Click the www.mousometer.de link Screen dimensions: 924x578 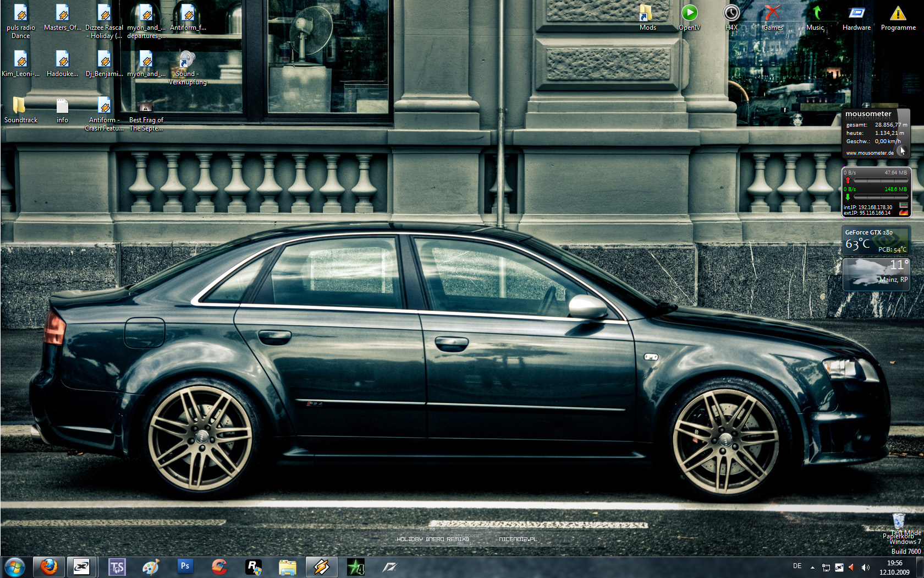[870, 153]
